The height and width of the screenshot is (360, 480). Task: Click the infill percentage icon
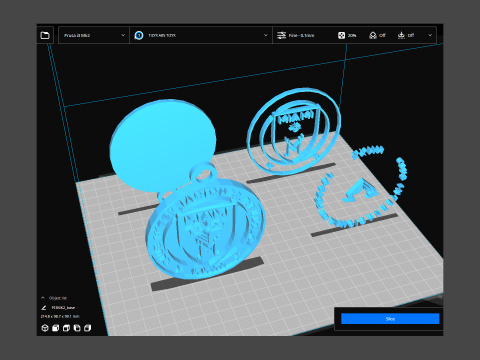click(341, 35)
